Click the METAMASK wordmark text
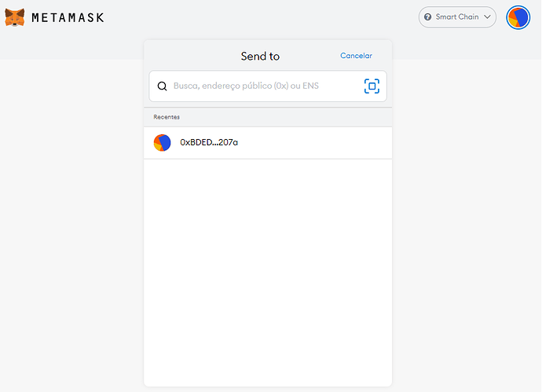542x392 pixels. click(68, 17)
